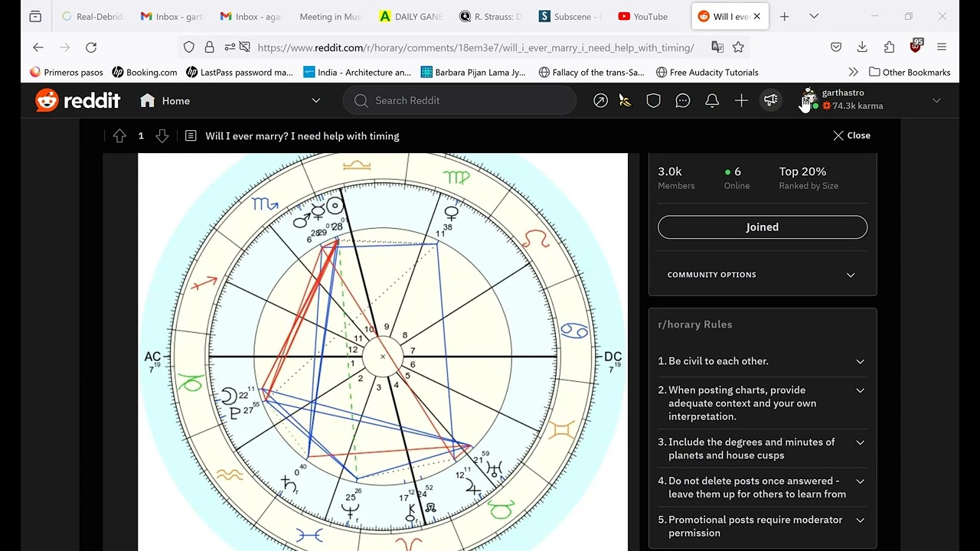Expand rule 3 about degrees and minutes

pos(762,448)
